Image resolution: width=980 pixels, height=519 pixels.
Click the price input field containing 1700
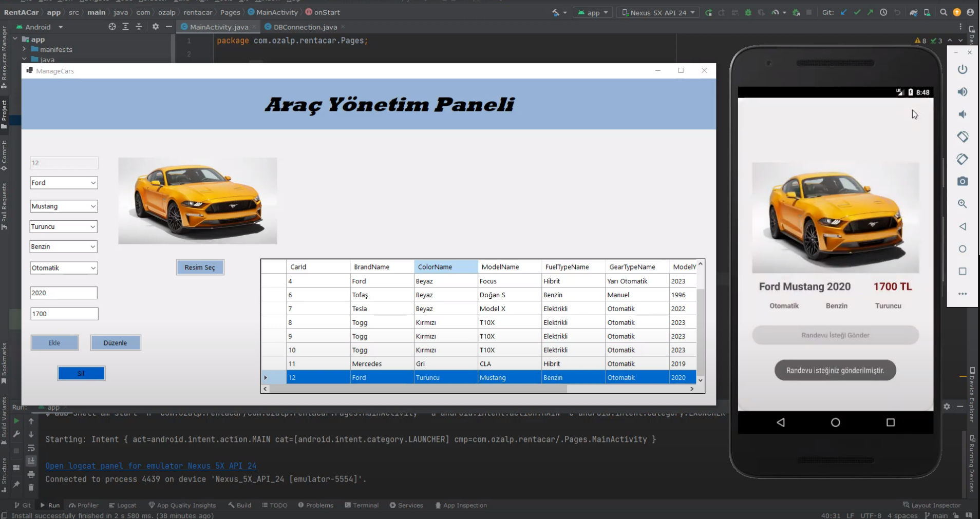click(x=64, y=314)
